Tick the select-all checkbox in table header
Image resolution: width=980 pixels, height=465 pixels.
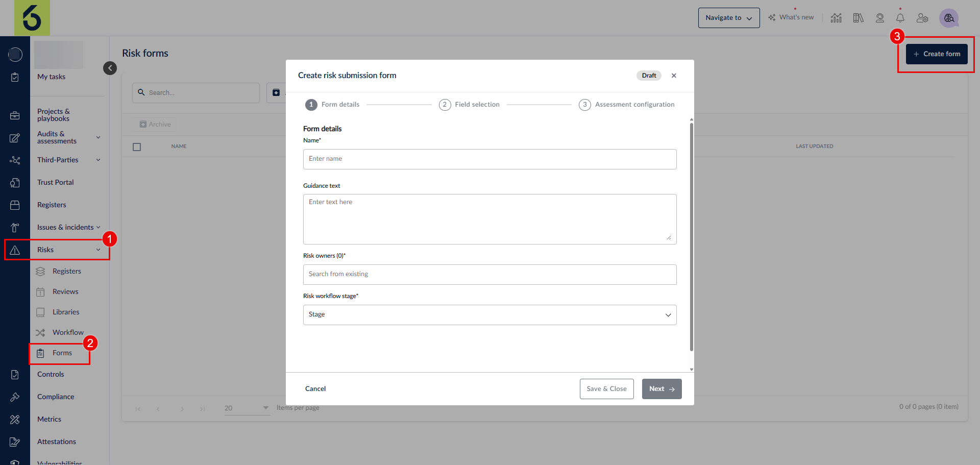pyautogui.click(x=137, y=147)
